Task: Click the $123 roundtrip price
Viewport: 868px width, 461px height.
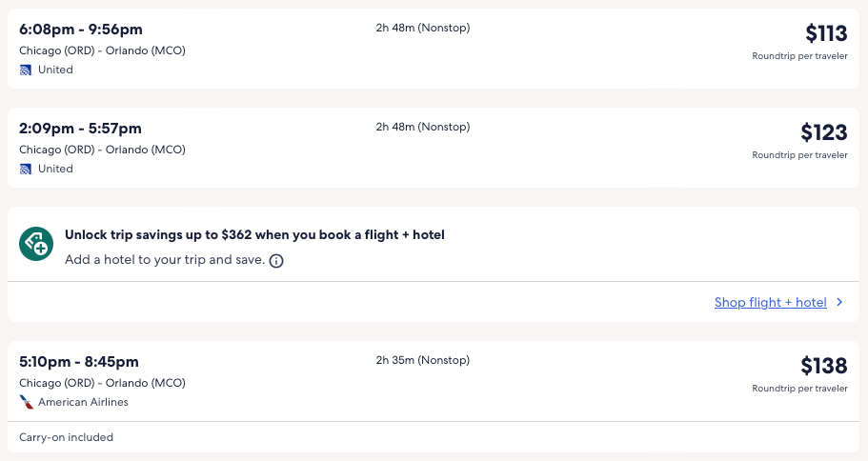Action: click(x=823, y=132)
